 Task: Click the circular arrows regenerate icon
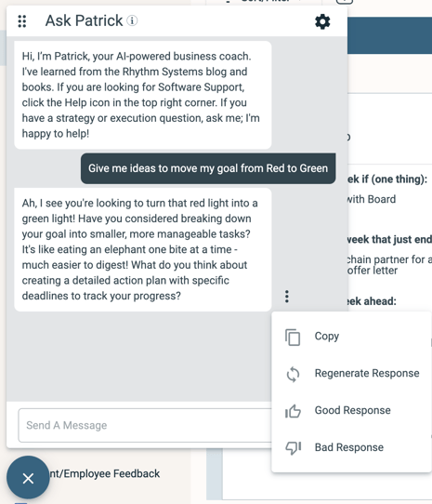point(293,375)
